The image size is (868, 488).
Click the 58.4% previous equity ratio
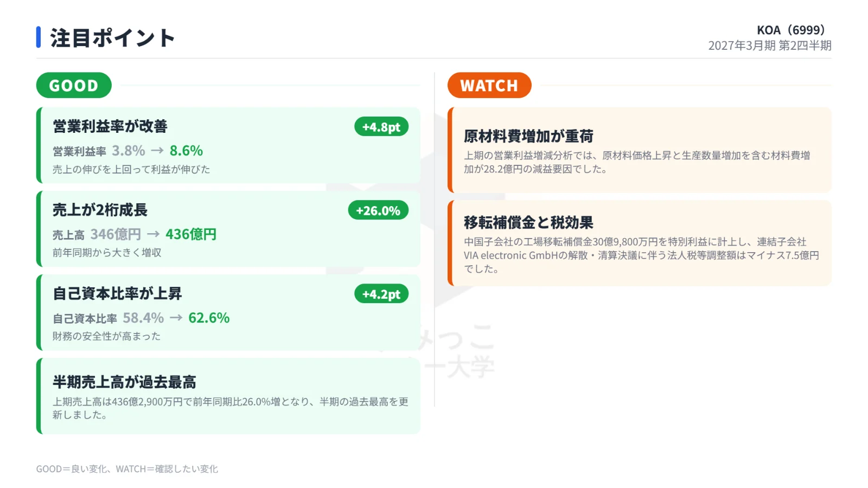[143, 318]
